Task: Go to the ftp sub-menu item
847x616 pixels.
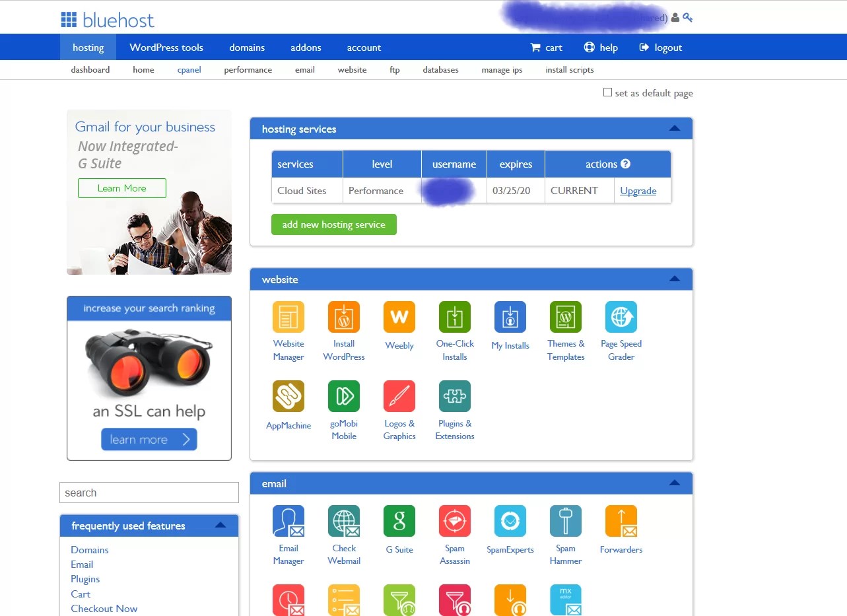Action: pyautogui.click(x=395, y=70)
